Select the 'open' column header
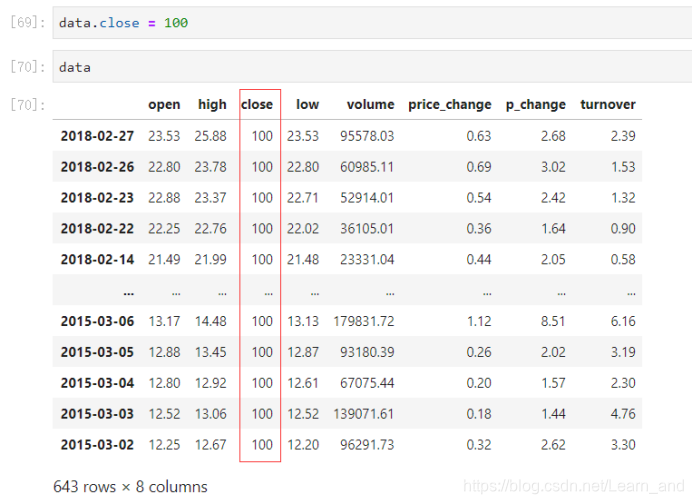The width and height of the screenshot is (693, 504). click(x=164, y=105)
